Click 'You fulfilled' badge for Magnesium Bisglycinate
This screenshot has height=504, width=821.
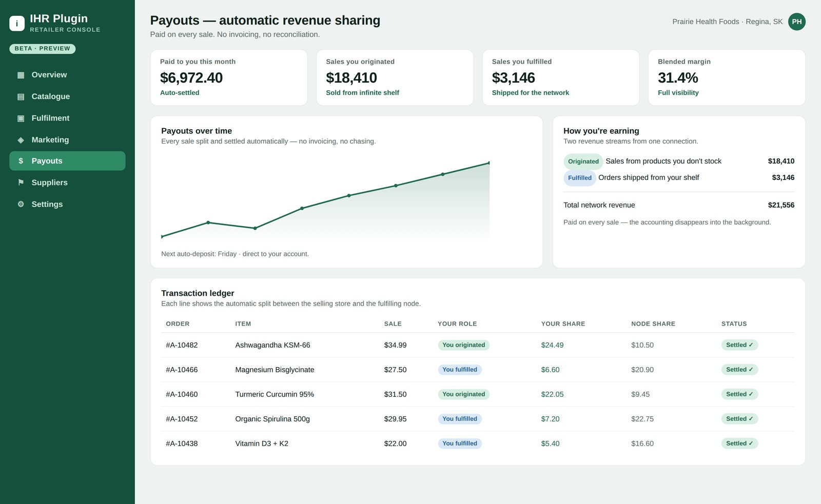tap(460, 370)
